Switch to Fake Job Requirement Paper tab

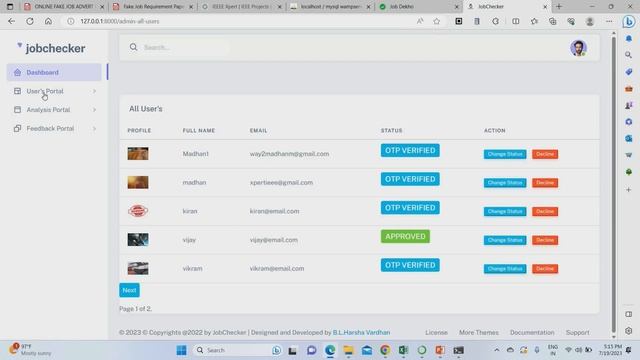[x=153, y=7]
